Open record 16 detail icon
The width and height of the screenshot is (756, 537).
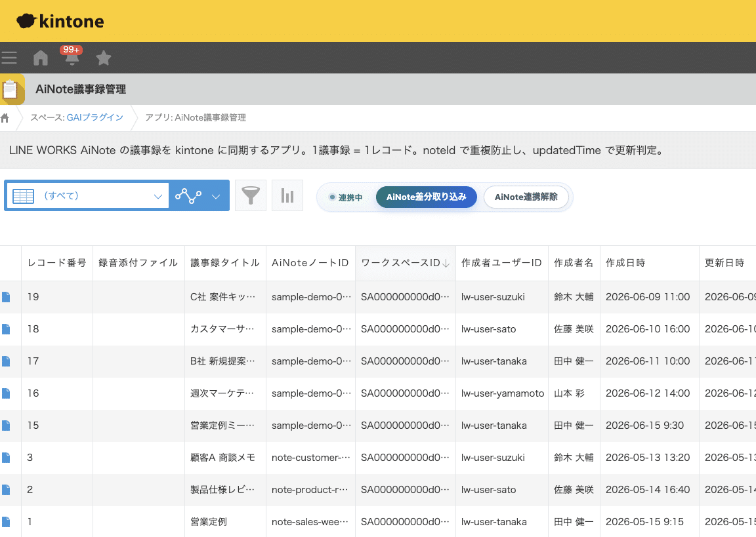pos(6,393)
